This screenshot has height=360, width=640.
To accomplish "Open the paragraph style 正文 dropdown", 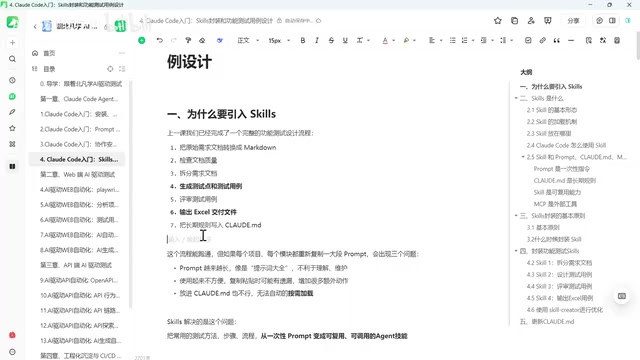I will pyautogui.click(x=248, y=40).
